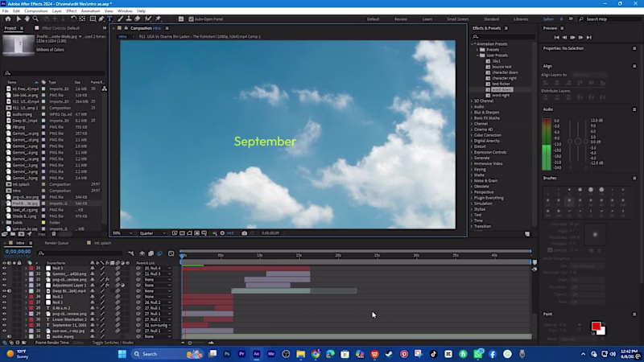Open the Quarter resolution dropdown
This screenshot has width=644, height=362.
click(x=152, y=233)
